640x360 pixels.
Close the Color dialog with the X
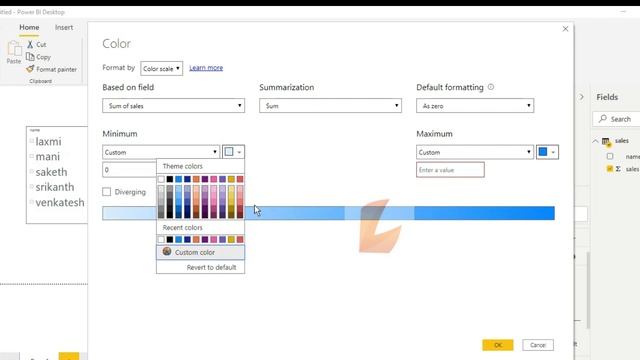565,29
